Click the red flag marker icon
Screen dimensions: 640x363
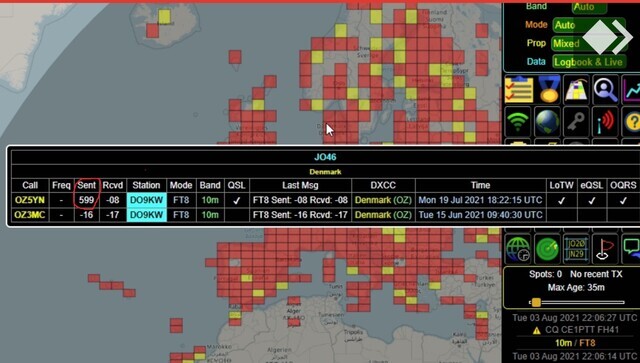coord(605,249)
